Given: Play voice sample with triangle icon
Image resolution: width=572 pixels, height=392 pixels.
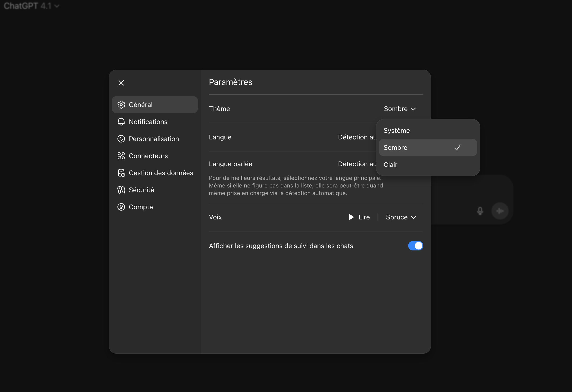Looking at the screenshot, I should click(x=351, y=217).
